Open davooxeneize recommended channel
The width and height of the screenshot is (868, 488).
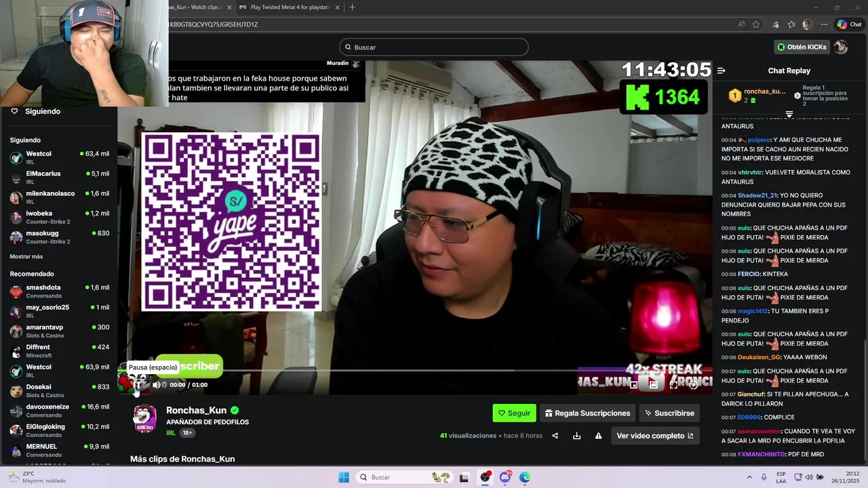click(60, 411)
